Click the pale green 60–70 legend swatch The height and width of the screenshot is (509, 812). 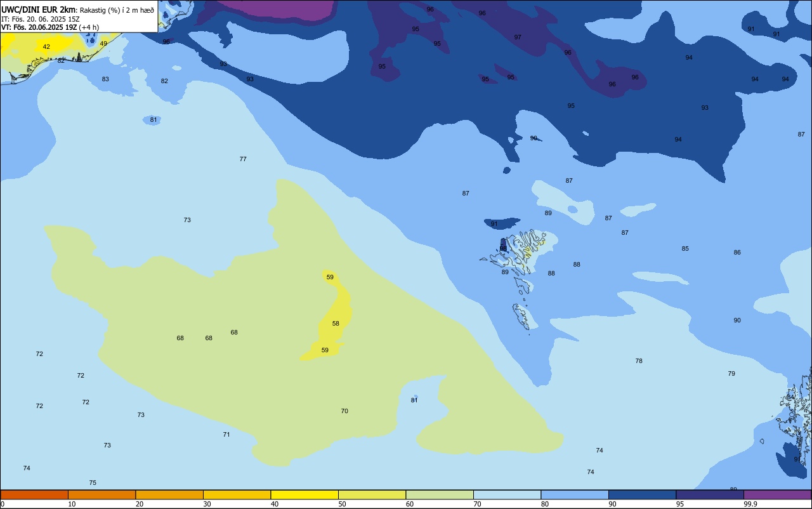click(440, 495)
